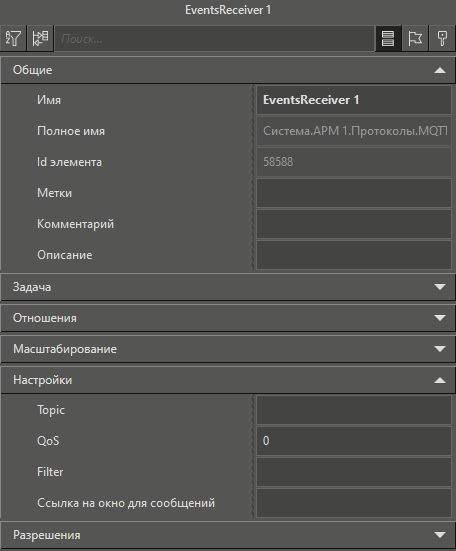Click the Ссылка на окно для сообщений field
Viewport: 456px width, 551px height.
[x=354, y=503]
